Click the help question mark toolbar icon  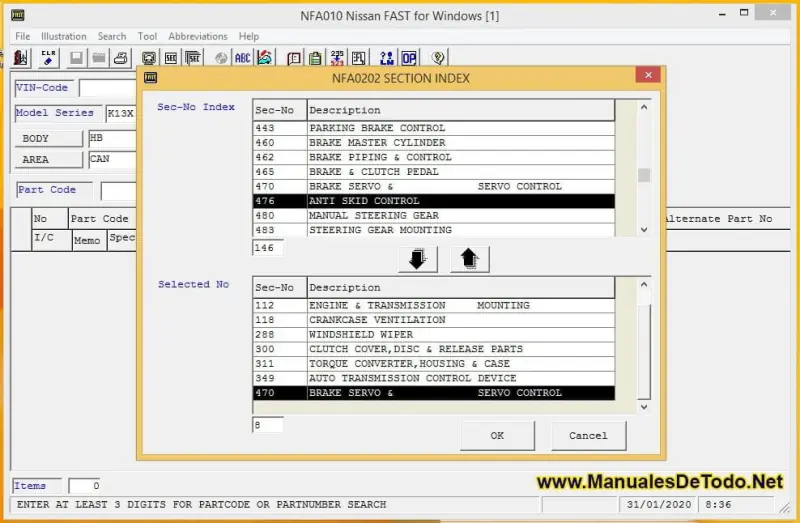coord(437,58)
